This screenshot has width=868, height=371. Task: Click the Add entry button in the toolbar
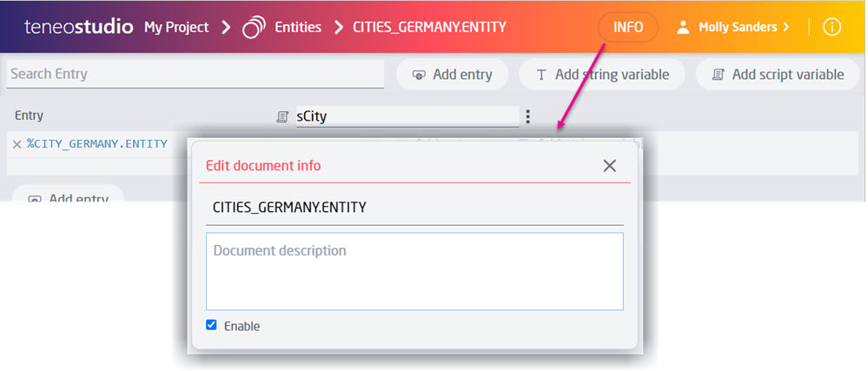point(453,75)
